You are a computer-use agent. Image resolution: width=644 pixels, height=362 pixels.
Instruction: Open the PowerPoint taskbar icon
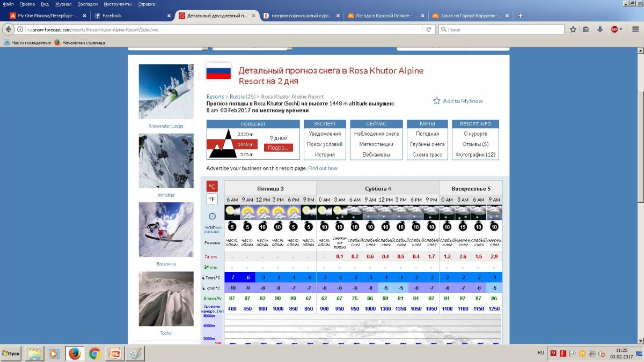pos(114,353)
